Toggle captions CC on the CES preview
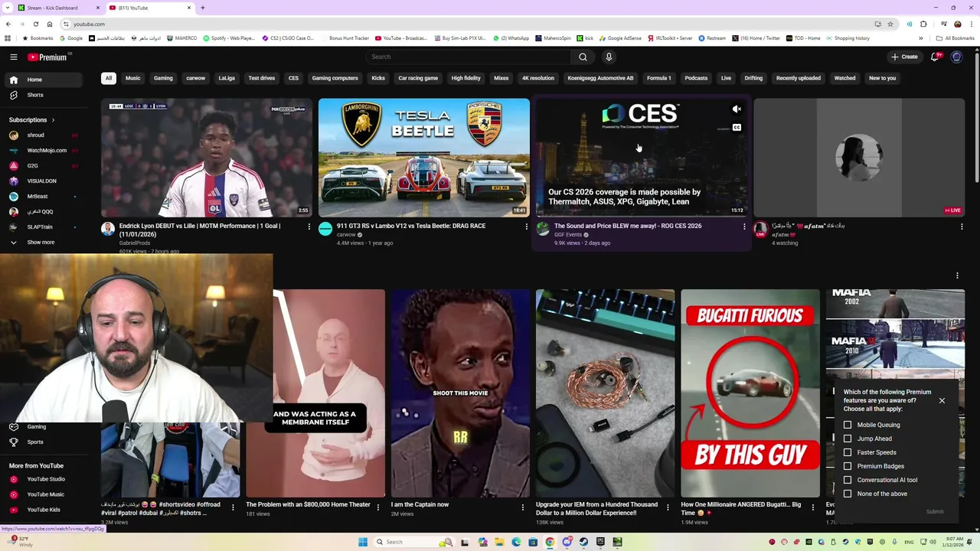980x551 pixels. [x=737, y=127]
